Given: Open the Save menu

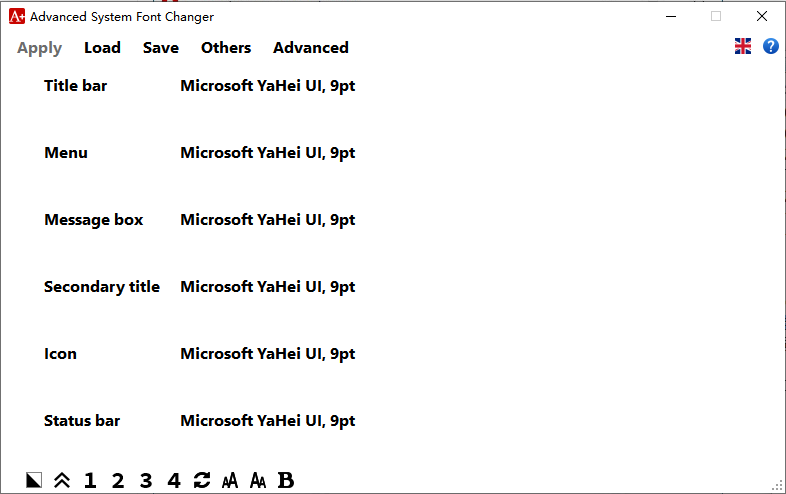Looking at the screenshot, I should click(161, 48).
